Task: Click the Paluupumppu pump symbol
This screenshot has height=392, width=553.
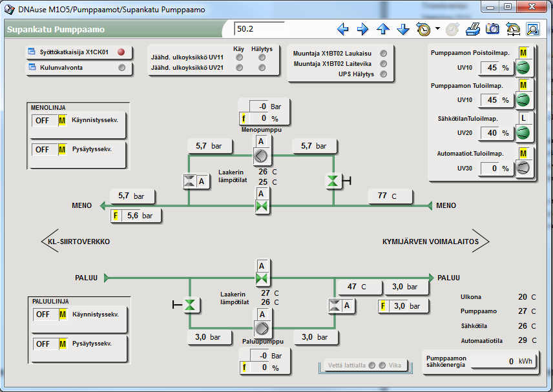Action: click(x=262, y=328)
